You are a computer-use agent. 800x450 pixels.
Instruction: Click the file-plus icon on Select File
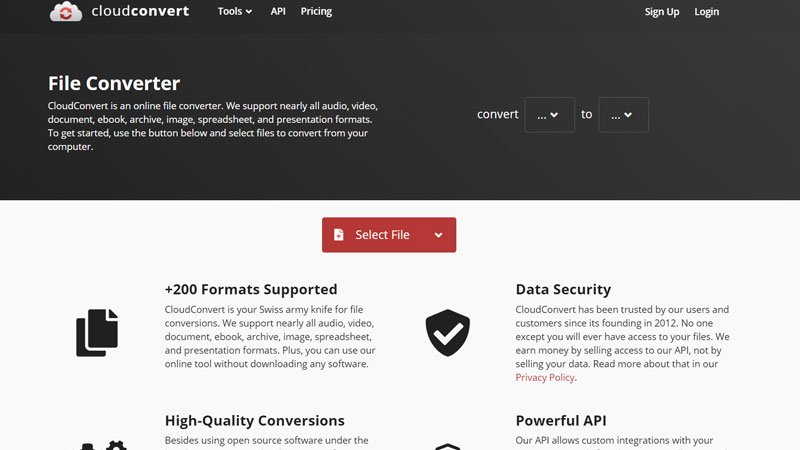(338, 235)
